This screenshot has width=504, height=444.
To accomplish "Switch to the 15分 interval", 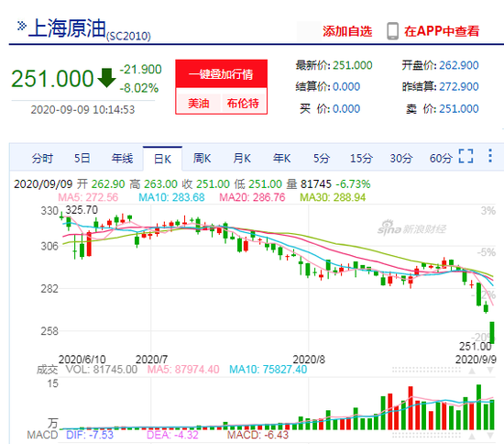I will [x=361, y=159].
